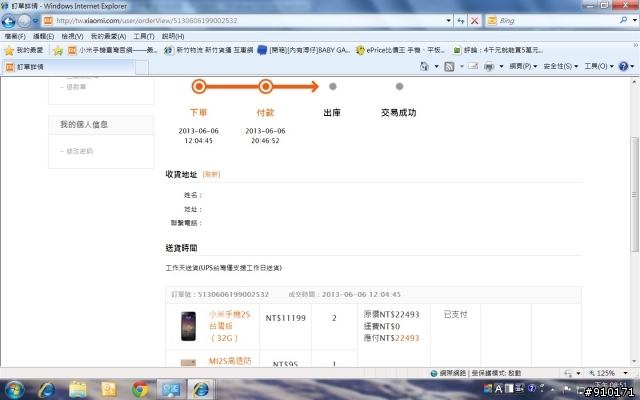640x400 pixels.
Task: Click the search magnifier icon
Action: (623, 20)
